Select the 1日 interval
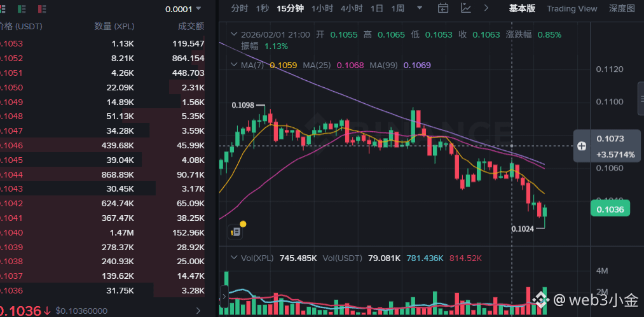Screen dimensions: 644x317 [376, 8]
